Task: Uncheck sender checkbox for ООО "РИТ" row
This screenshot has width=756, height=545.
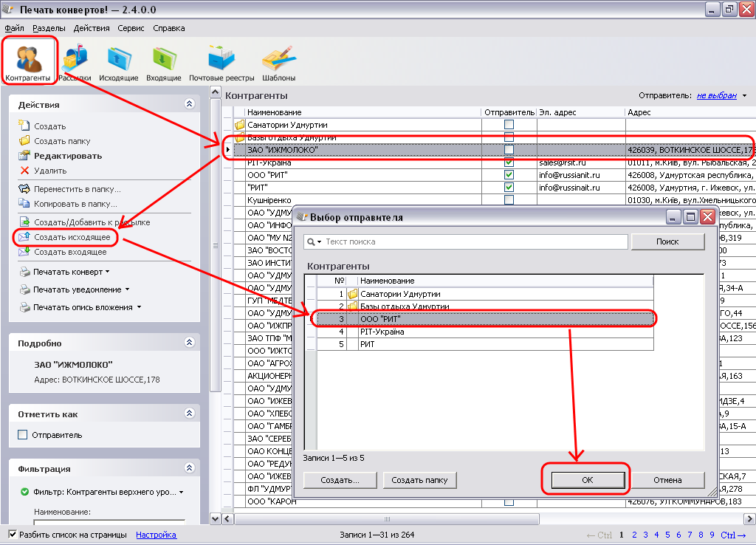Action: coord(509,175)
